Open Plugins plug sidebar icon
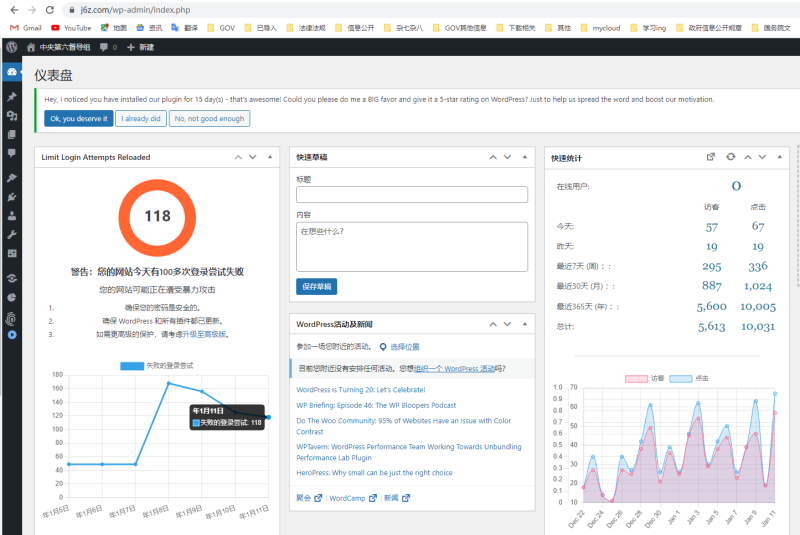 click(x=12, y=197)
